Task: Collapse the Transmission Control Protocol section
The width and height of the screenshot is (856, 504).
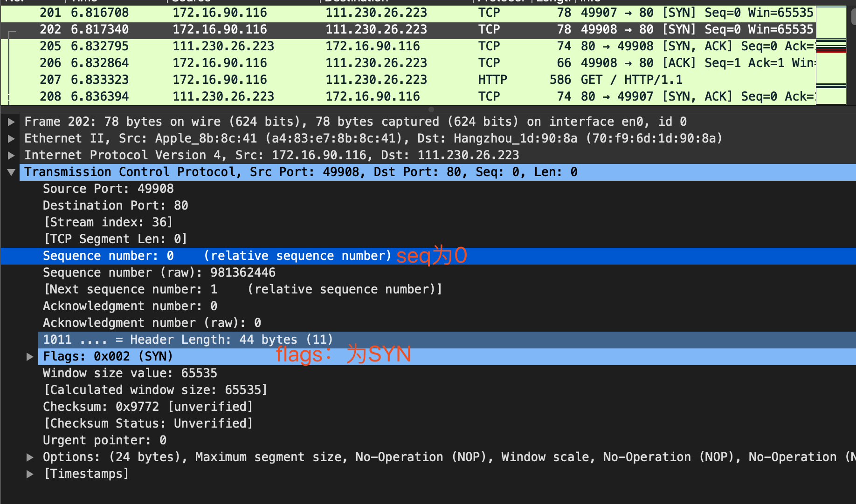Action: coord(10,172)
